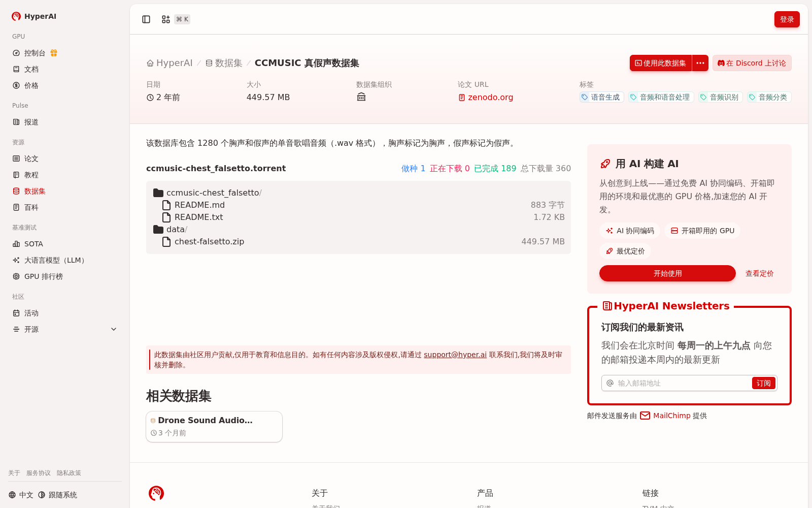Click the README.md file icon
812x508 pixels.
point(166,205)
